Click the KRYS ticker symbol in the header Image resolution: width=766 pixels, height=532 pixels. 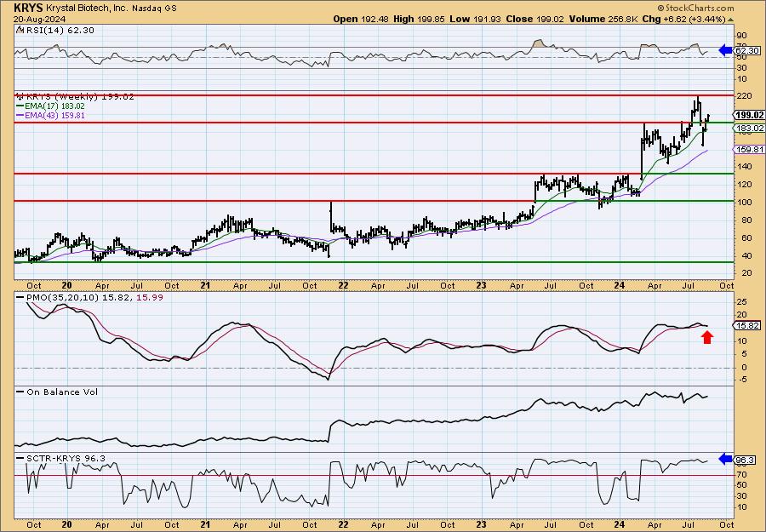point(29,8)
